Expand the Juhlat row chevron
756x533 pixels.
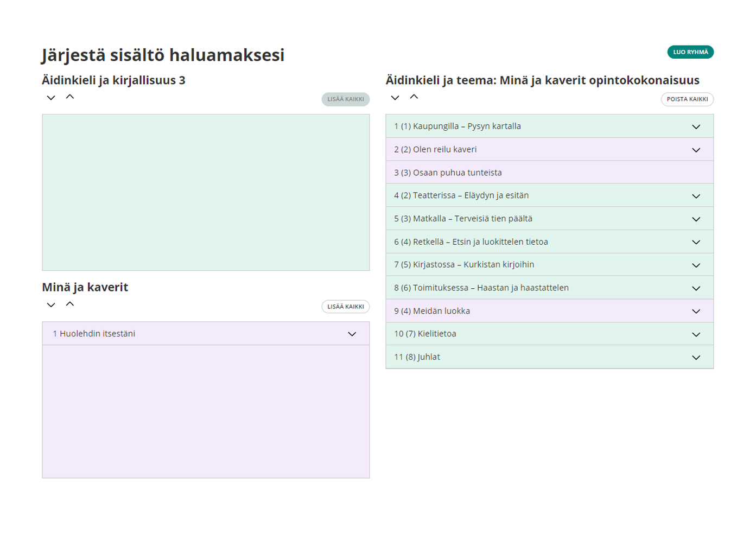pyautogui.click(x=696, y=358)
